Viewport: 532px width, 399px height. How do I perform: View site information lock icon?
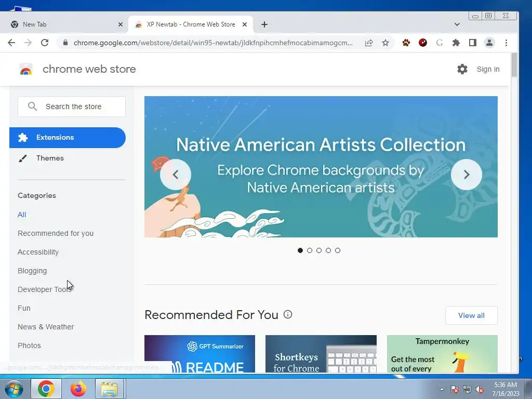(x=65, y=43)
